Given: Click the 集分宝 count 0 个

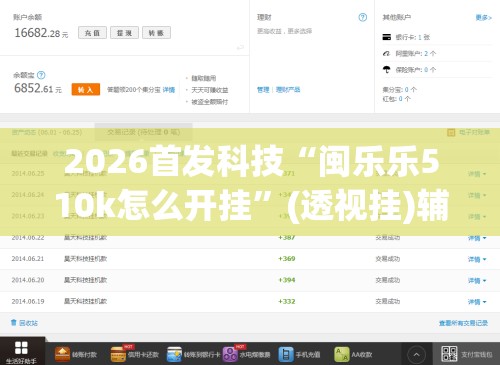Looking at the screenshot, I should [x=410, y=90].
